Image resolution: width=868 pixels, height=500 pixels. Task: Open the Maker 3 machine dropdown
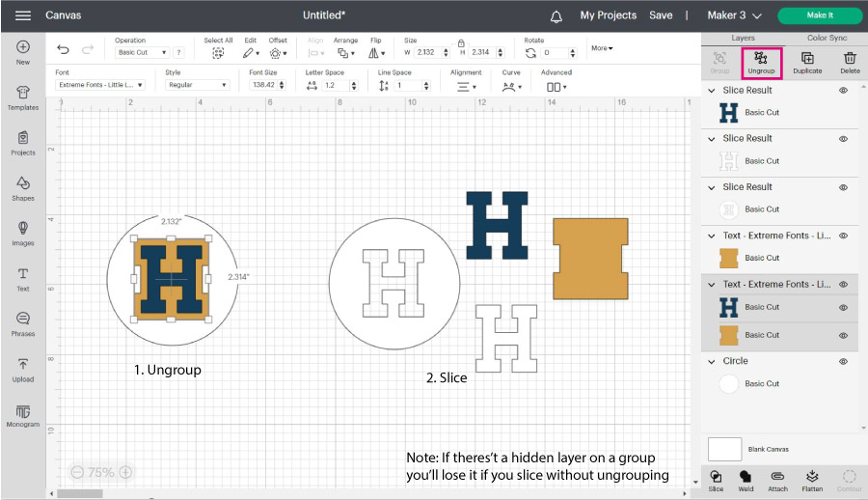734,15
